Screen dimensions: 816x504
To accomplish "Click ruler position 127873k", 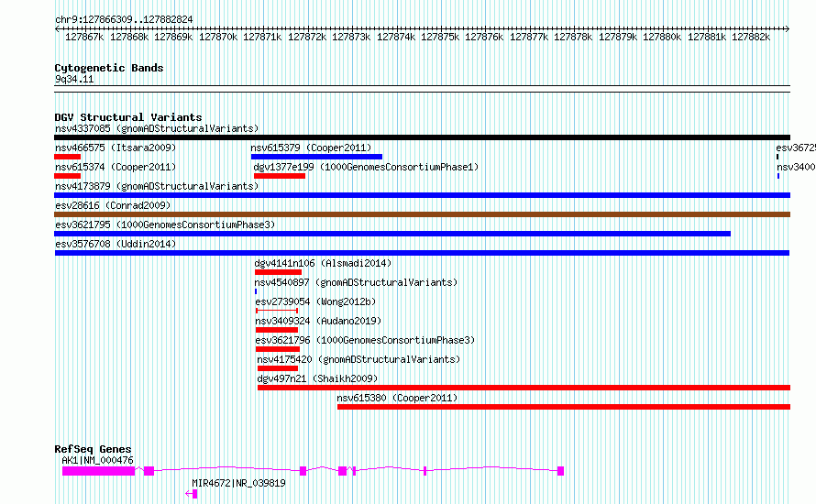I will 351,37.
